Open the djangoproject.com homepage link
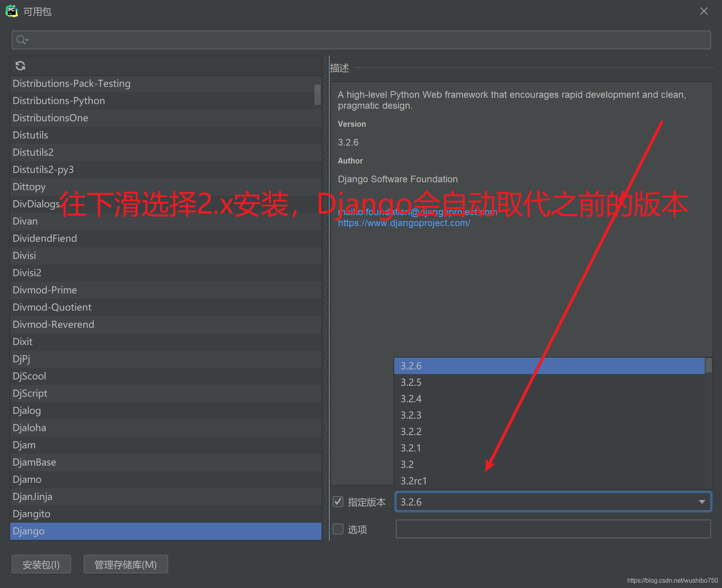Viewport: 722px width, 588px height. point(404,223)
